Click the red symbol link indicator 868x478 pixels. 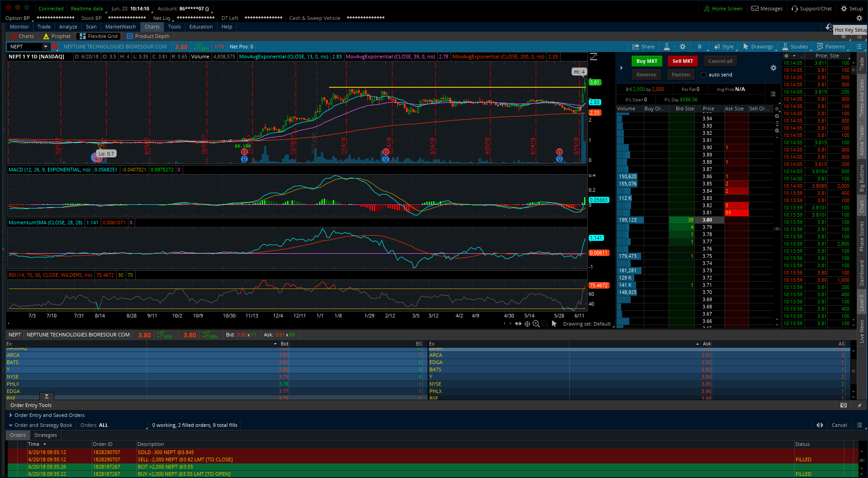(x=55, y=47)
